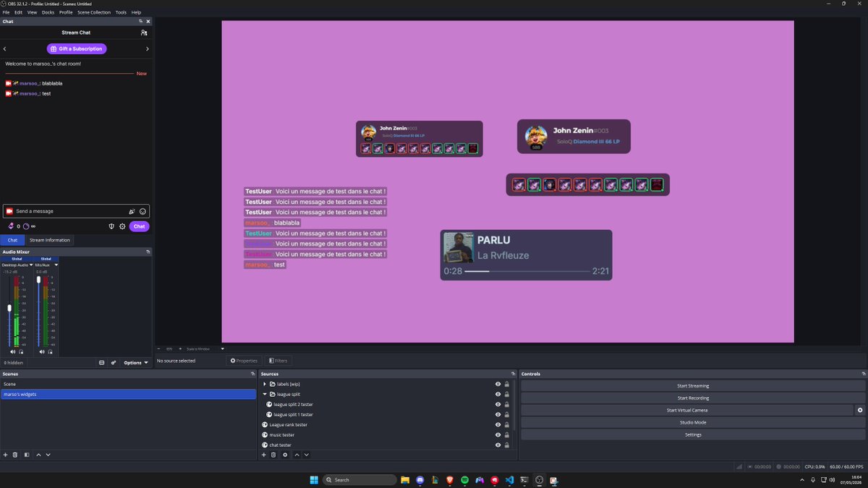The width and height of the screenshot is (868, 488).
Task: Open Windows Start menu
Action: click(314, 480)
